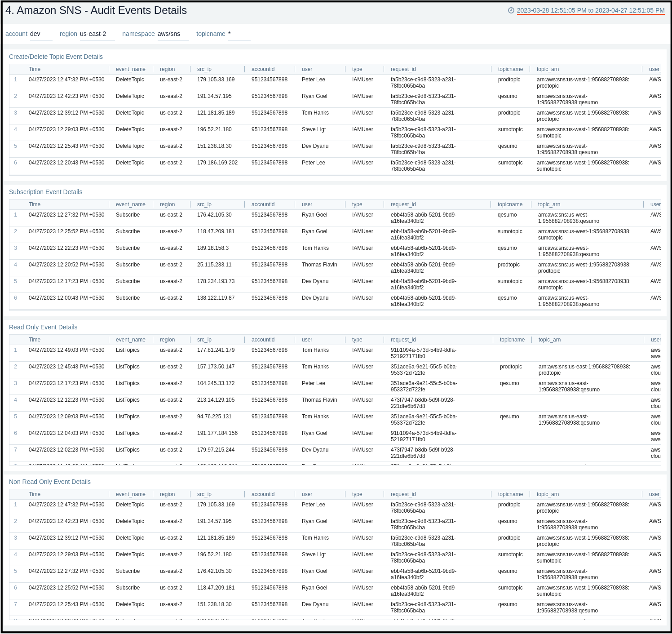
Task: Select the cell with IP 25.115.233.11
Action: [214, 265]
